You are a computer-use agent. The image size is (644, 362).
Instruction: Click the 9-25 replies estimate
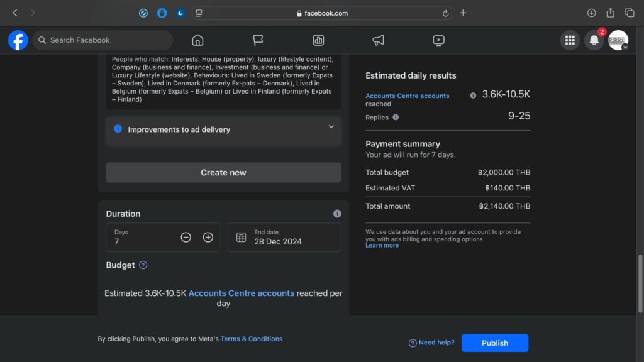pyautogui.click(x=519, y=116)
